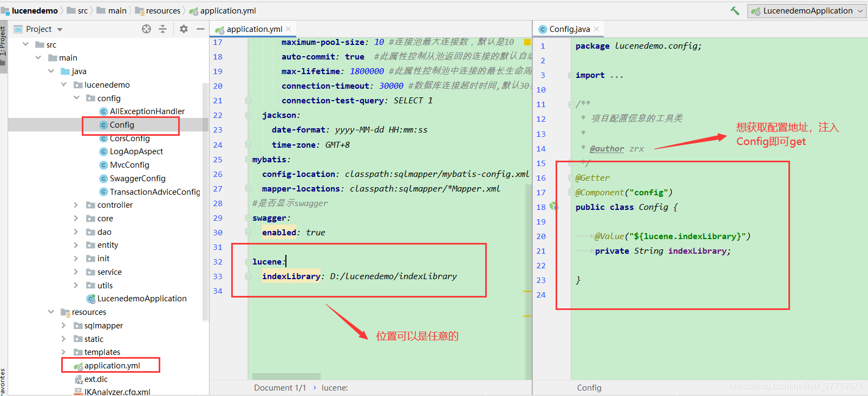The image size is (868, 396).
Task: Hide the Project panel with minimize icon
Action: click(200, 29)
